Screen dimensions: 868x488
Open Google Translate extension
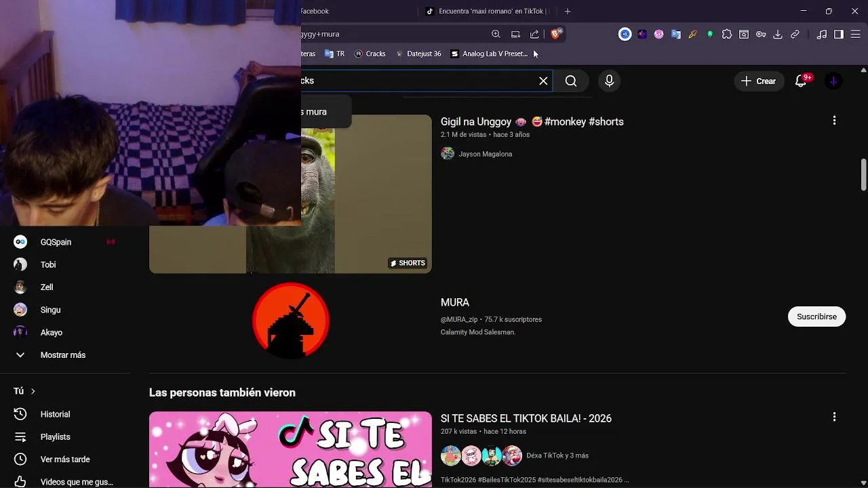(676, 34)
